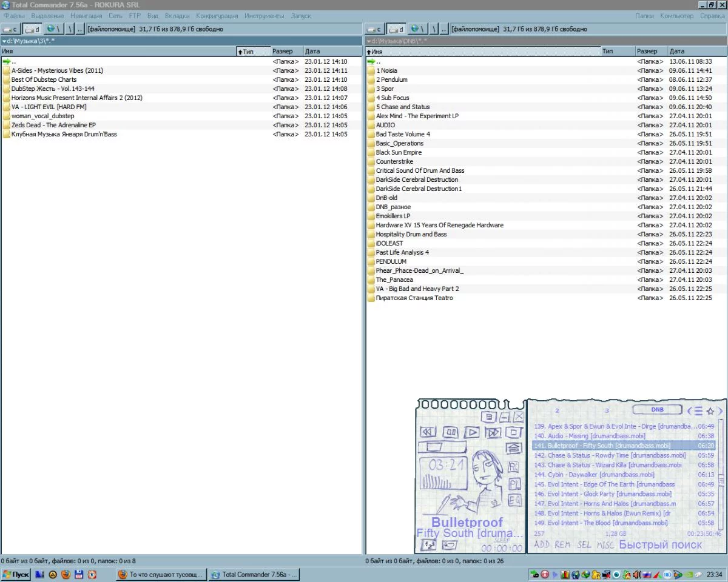728x582 pixels.
Task: Go to the previous track in the player
Action: click(428, 432)
